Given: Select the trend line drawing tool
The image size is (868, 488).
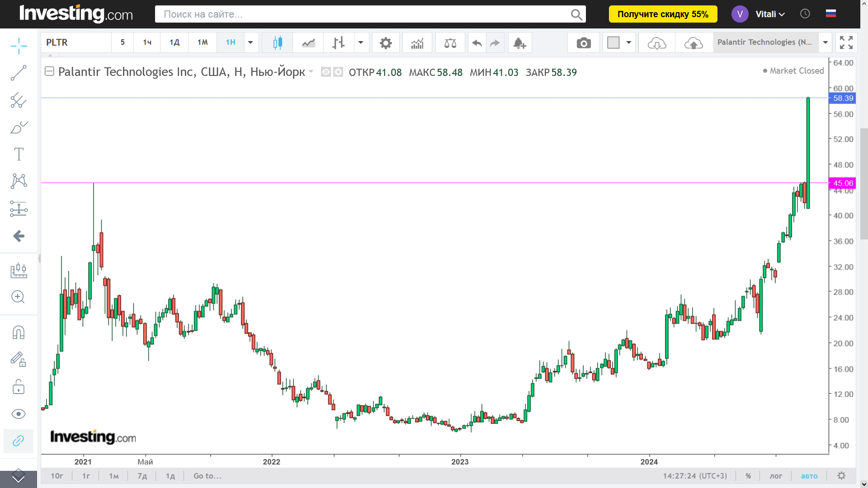Looking at the screenshot, I should click(19, 73).
